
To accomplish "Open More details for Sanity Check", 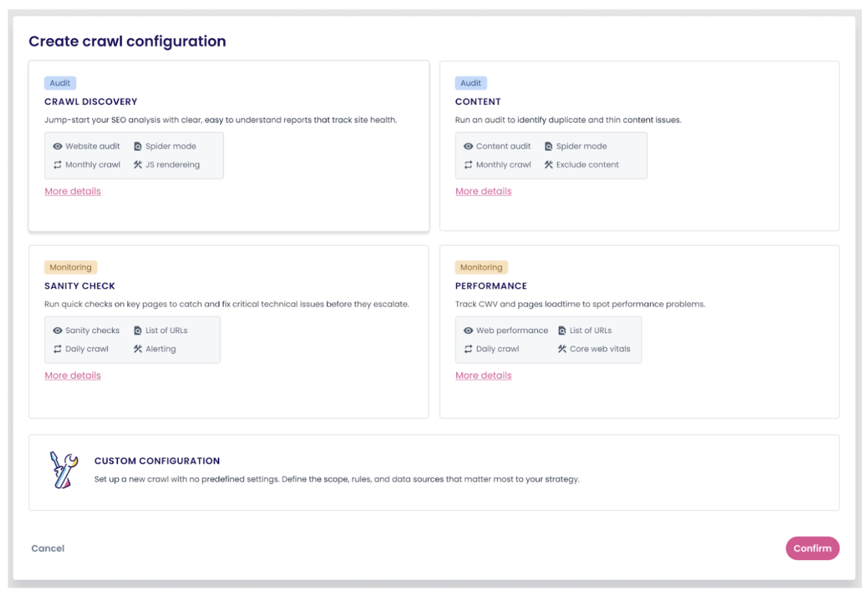I will tap(72, 375).
